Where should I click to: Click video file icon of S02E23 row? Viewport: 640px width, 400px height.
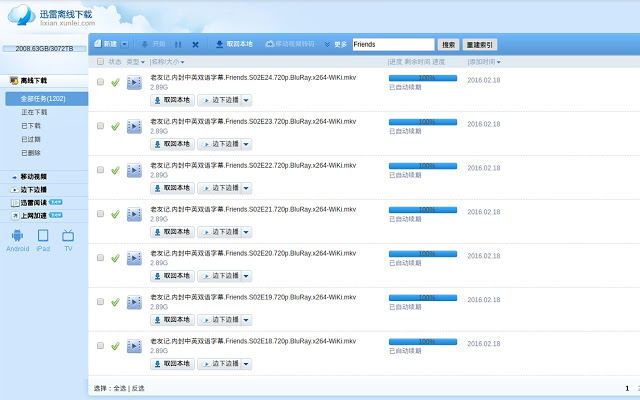pos(134,127)
